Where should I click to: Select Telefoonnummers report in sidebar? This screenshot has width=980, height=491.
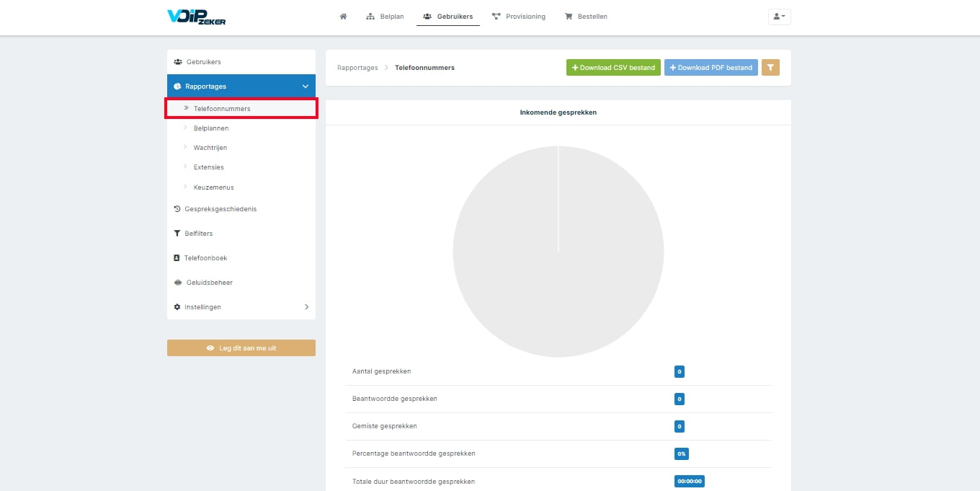tap(241, 109)
